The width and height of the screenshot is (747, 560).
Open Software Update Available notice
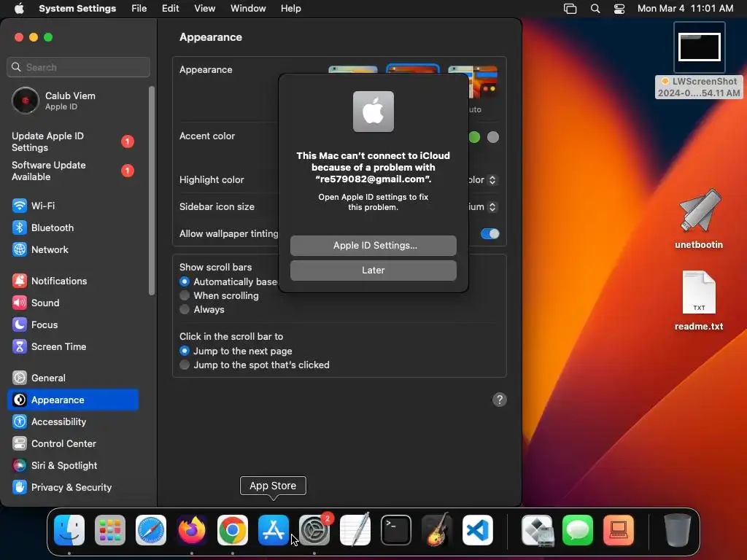(73, 171)
